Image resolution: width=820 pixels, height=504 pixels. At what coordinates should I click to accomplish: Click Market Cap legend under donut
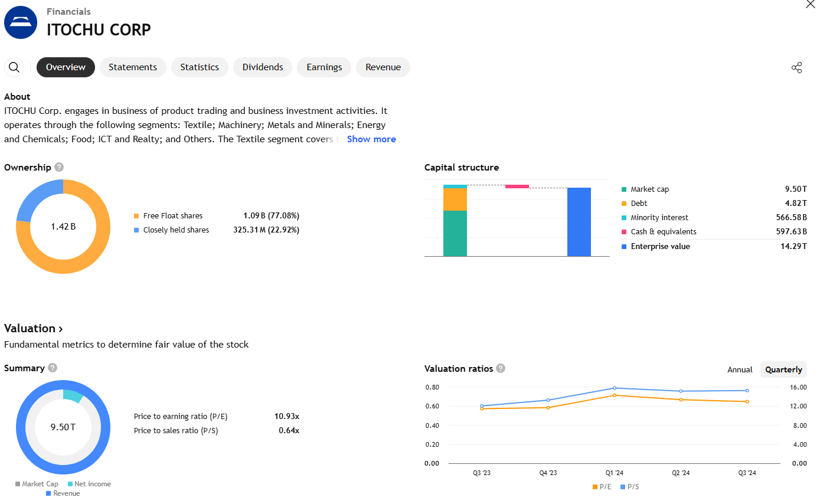37,484
